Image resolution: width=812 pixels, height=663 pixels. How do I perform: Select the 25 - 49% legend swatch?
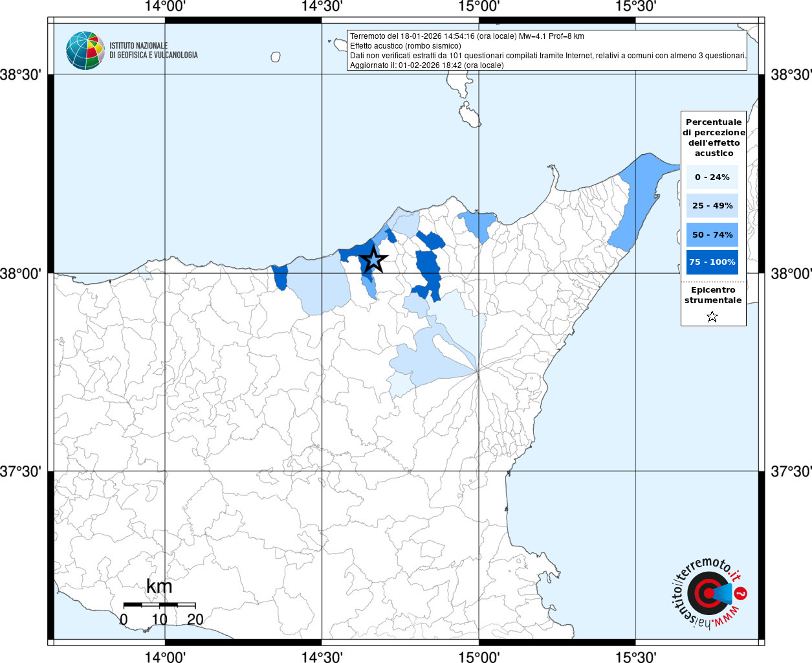(x=712, y=206)
